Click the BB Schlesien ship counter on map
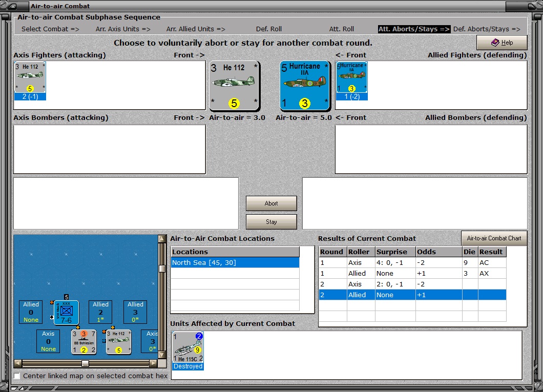The width and height of the screenshot is (543, 392). point(84,342)
